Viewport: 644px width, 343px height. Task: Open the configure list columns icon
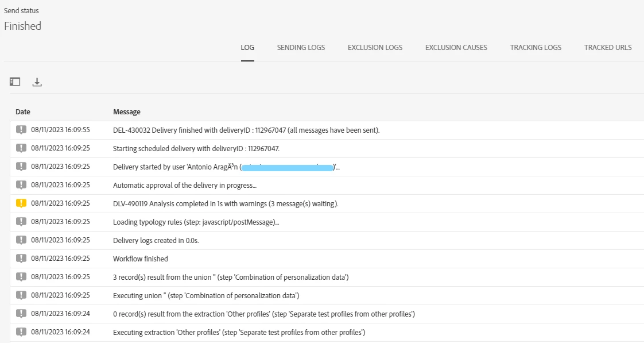[15, 82]
